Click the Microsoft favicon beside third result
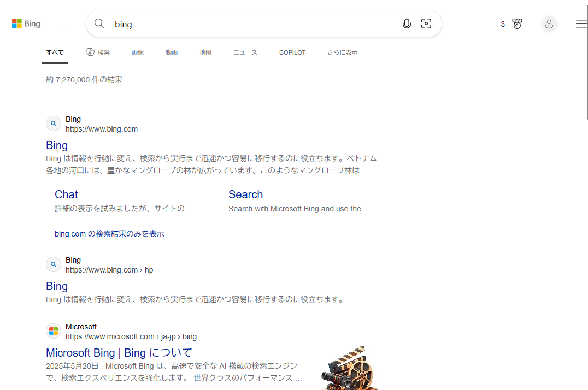The image size is (588, 390). click(x=53, y=331)
